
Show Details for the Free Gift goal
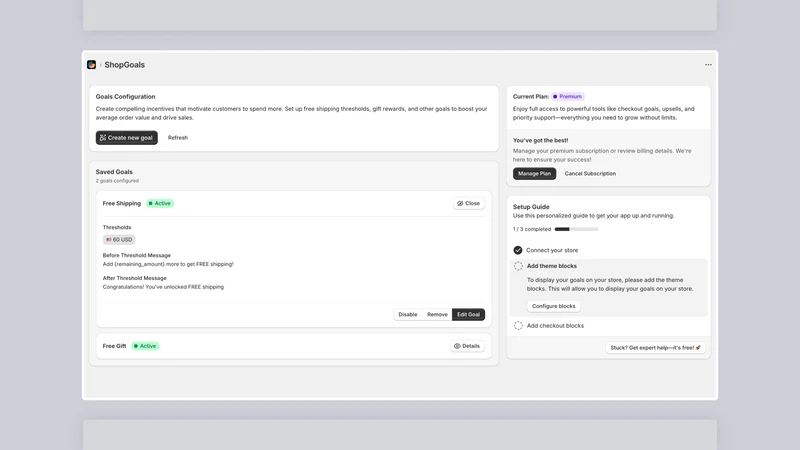tap(467, 346)
